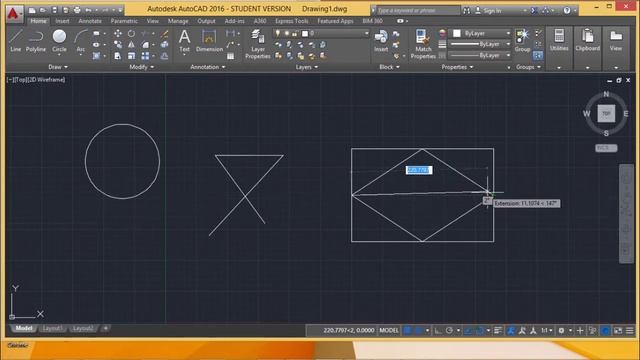The width and height of the screenshot is (640, 360).
Task: Expand the Annotation panel
Action: pyautogui.click(x=208, y=67)
